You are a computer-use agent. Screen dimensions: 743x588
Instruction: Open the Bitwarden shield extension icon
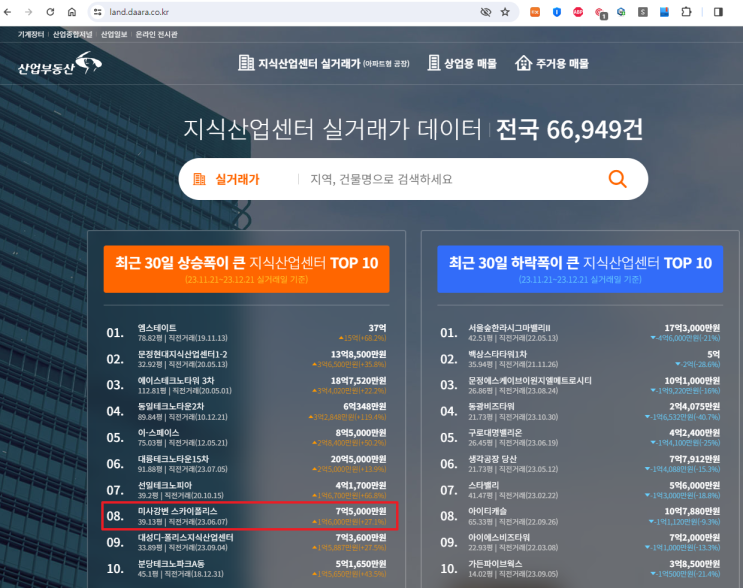pos(557,12)
